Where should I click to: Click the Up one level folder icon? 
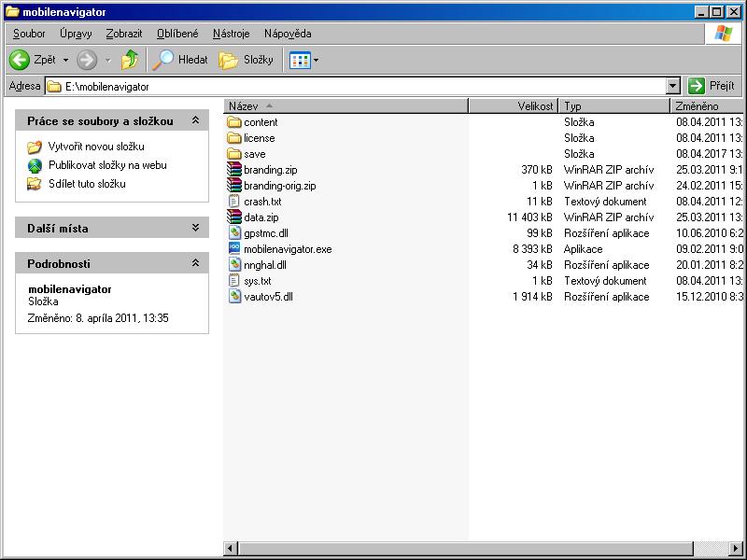[x=130, y=60]
